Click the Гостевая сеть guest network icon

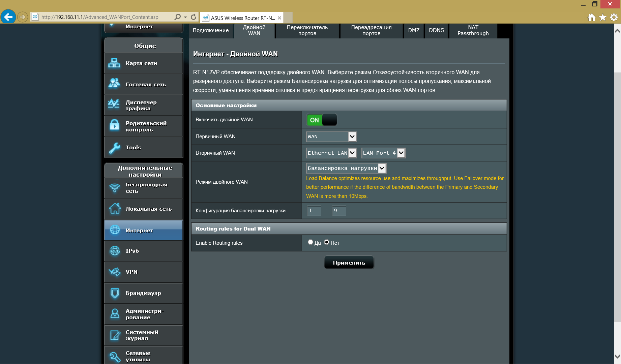[x=114, y=84]
